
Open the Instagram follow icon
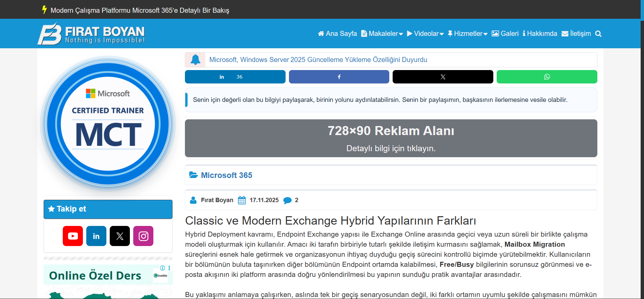pos(143,236)
